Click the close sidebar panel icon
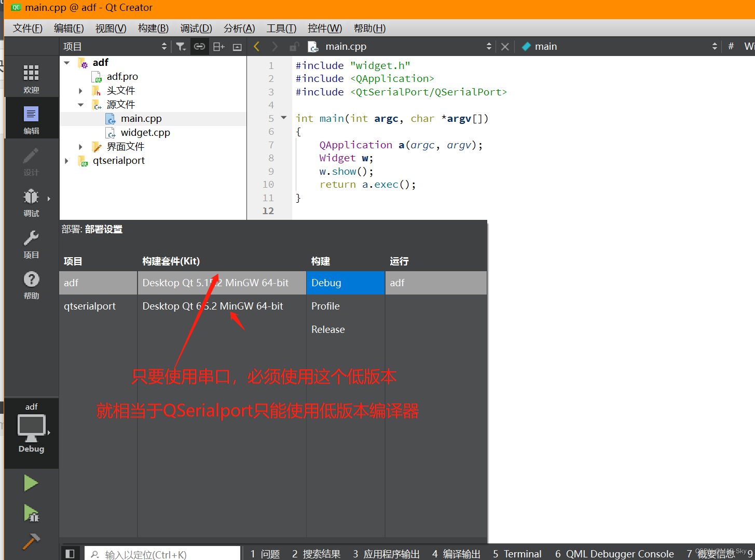This screenshot has width=755, height=560. click(x=237, y=47)
